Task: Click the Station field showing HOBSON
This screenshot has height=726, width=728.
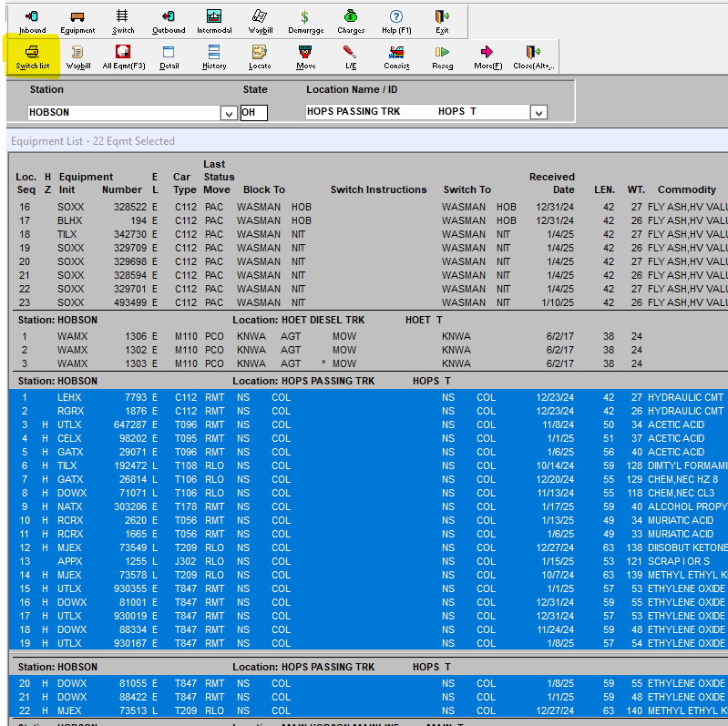Action: tap(124, 112)
